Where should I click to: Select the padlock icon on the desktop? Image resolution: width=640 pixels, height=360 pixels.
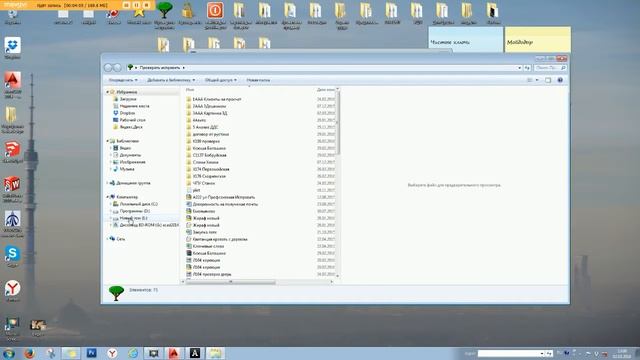187,11
